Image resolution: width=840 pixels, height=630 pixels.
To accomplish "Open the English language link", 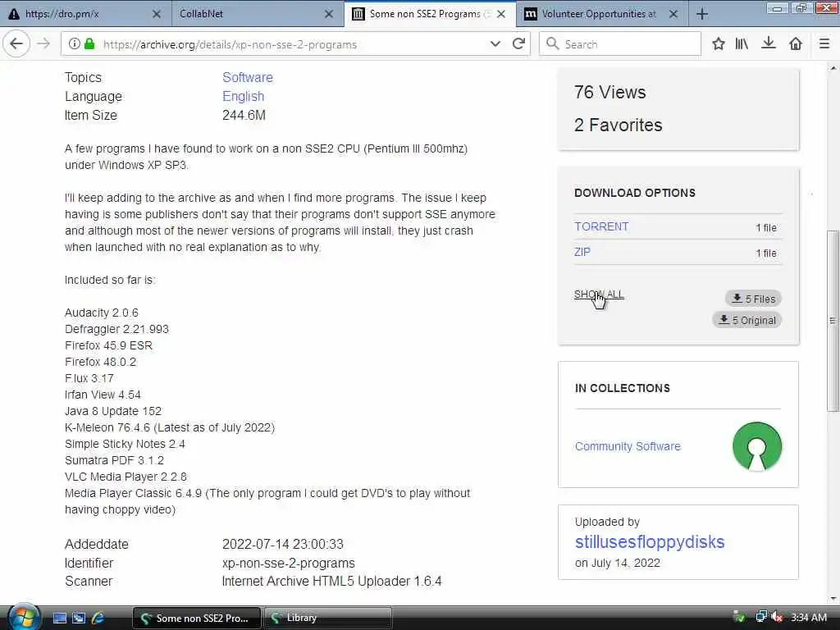I will pos(243,97).
